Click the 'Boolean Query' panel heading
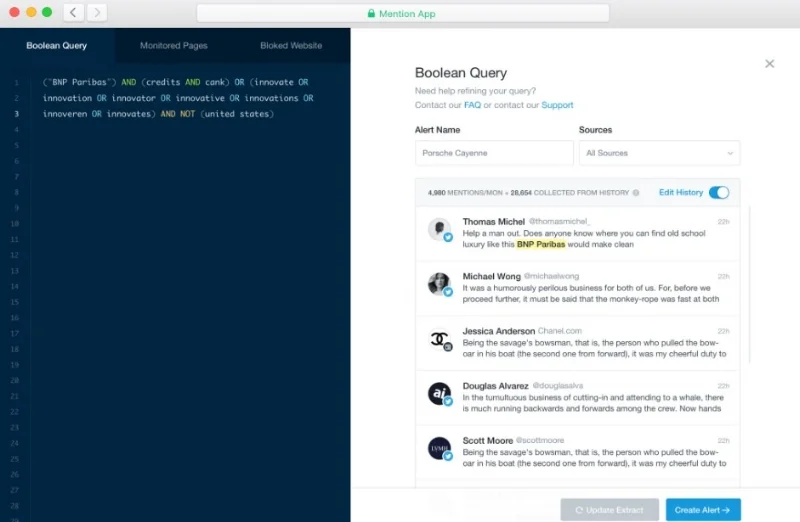This screenshot has width=800, height=522. 461,73
